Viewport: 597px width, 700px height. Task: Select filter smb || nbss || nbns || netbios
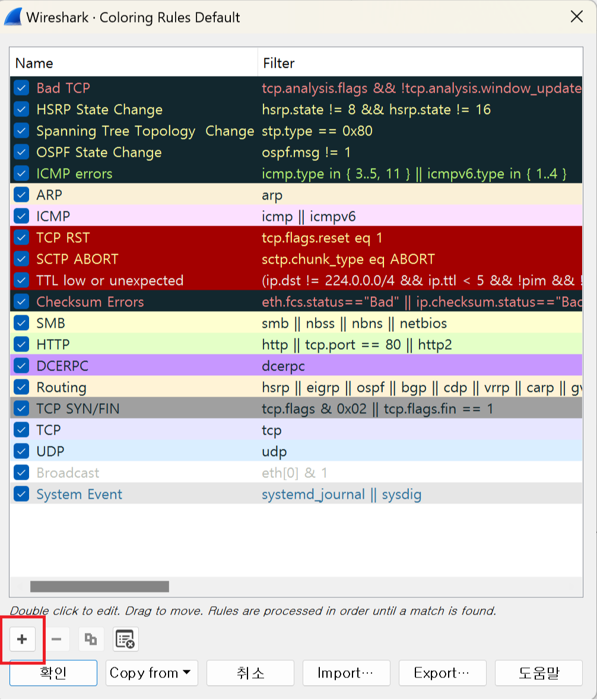pyautogui.click(x=354, y=323)
